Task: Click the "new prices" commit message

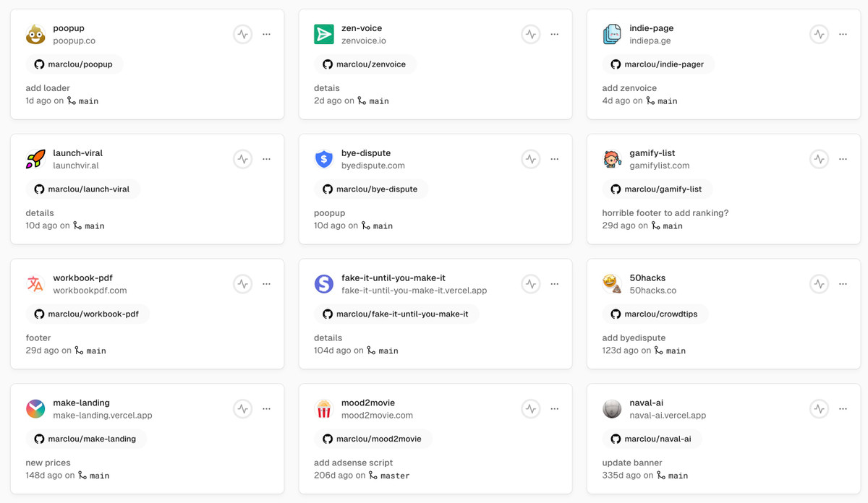Action: (48, 463)
